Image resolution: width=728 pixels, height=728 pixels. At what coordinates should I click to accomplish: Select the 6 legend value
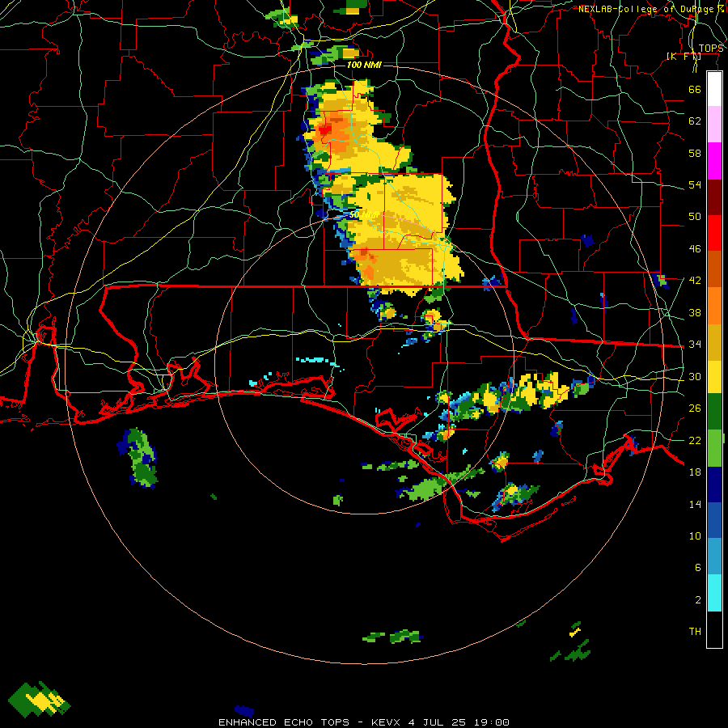point(697,568)
